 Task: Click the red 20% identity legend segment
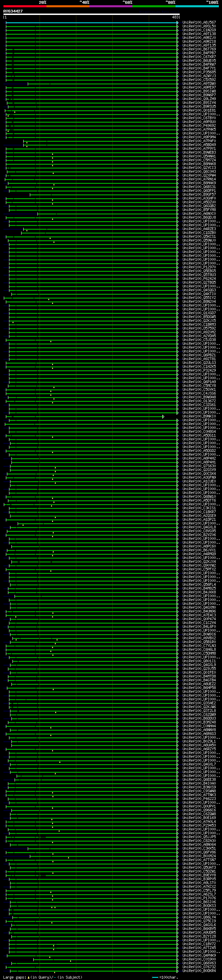25,7
